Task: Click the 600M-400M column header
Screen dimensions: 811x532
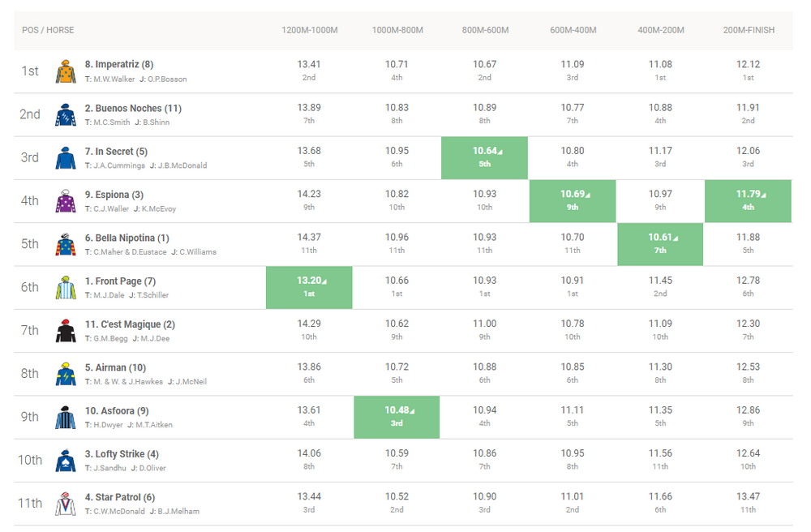Action: pos(573,30)
